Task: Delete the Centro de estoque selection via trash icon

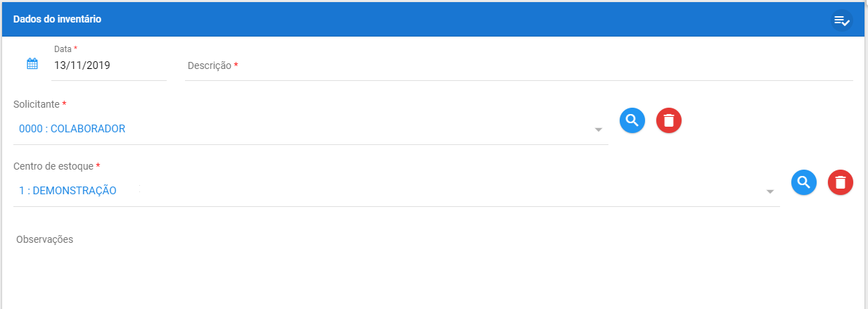Action: (x=841, y=182)
